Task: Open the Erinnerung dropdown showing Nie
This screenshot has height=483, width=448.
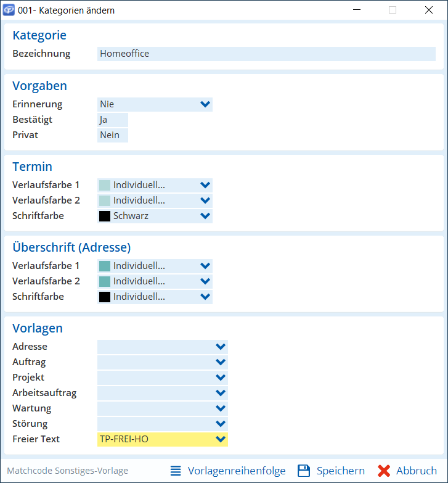Action: (x=155, y=104)
